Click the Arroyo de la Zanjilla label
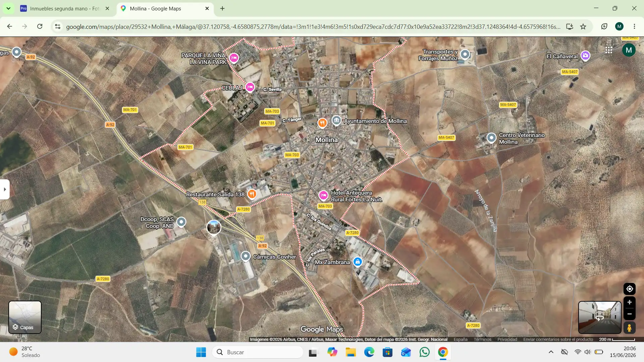 (486, 210)
